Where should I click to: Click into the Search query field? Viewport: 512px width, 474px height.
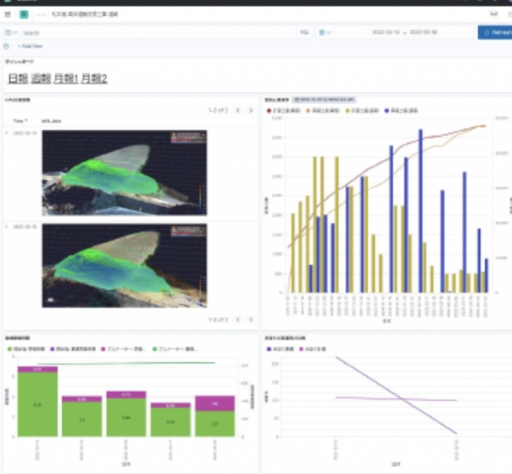point(159,33)
